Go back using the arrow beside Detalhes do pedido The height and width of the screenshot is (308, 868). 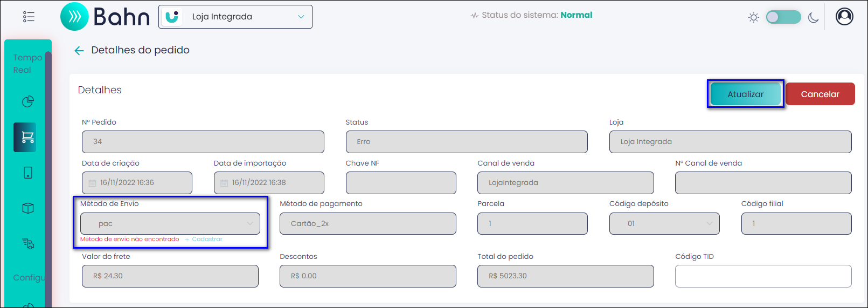pyautogui.click(x=79, y=51)
